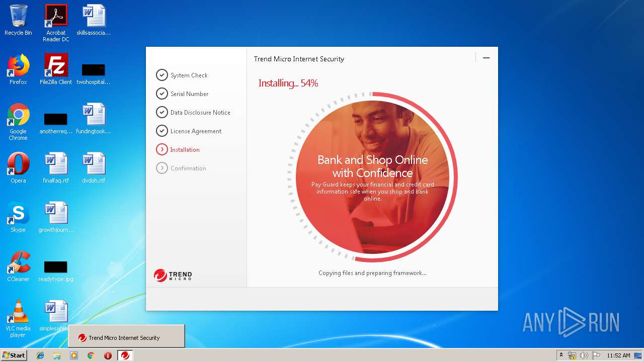Viewport: 644px width, 362px height.
Task: Select the skillsassocia... Word document icon
Action: [x=94, y=20]
